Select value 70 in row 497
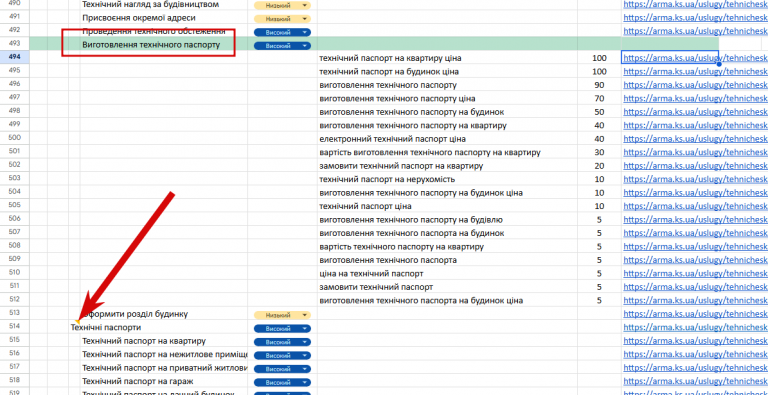 tap(599, 99)
